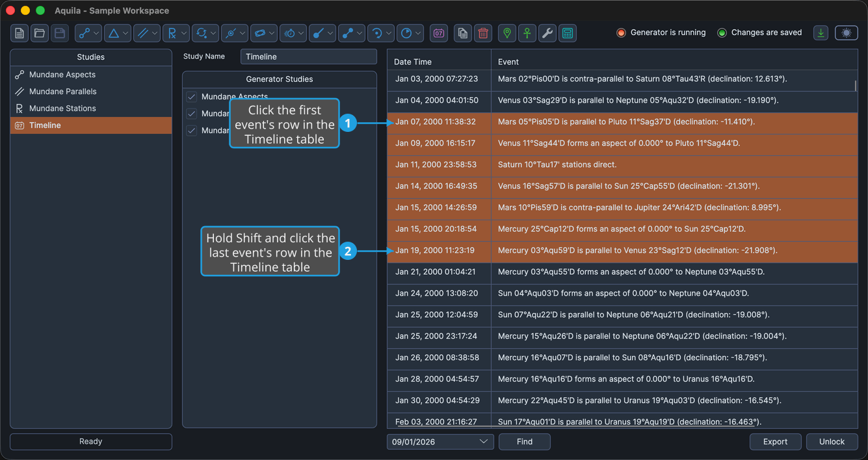
Task: Click the Study Name field containing Timeline
Action: 308,57
